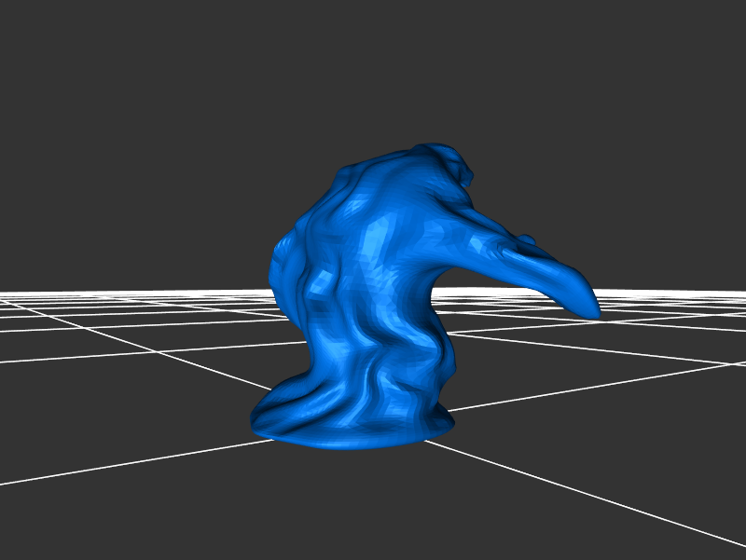Click the dark background in the top-left corner
Screen dimensions: 746x560
point(37,37)
